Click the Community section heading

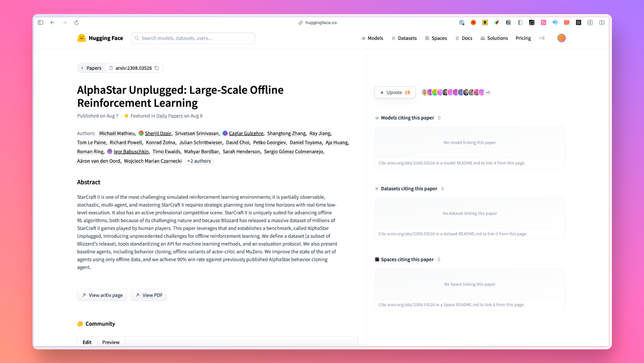(x=100, y=324)
